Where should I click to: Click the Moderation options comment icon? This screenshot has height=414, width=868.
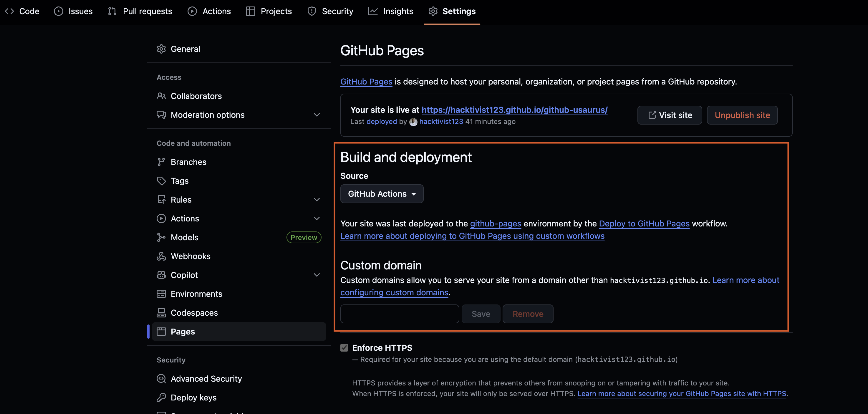point(161,115)
